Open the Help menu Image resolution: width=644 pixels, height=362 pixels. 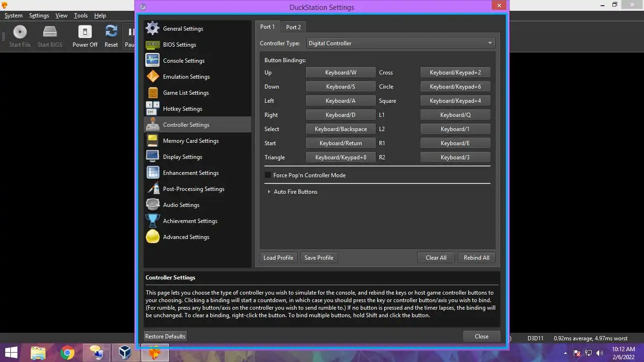point(100,16)
